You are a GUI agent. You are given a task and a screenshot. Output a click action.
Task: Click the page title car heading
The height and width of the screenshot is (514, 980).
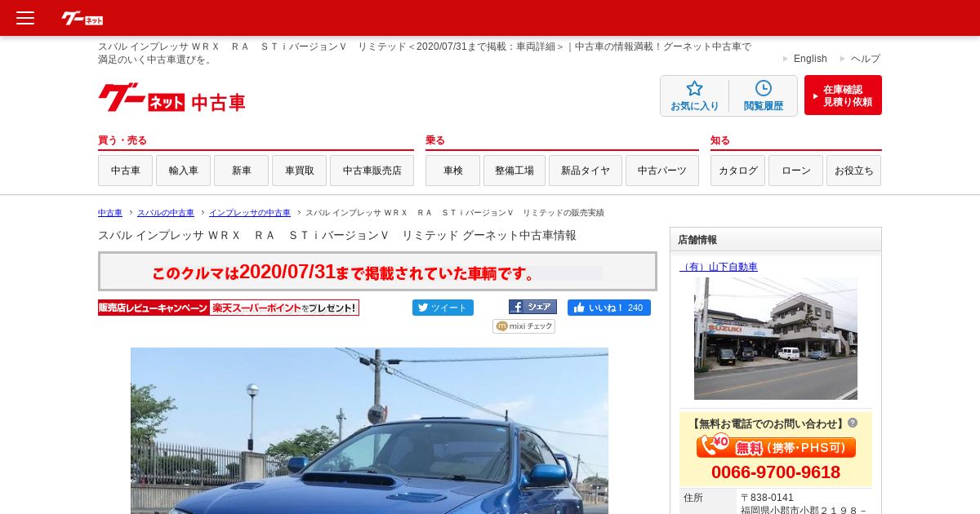[337, 235]
